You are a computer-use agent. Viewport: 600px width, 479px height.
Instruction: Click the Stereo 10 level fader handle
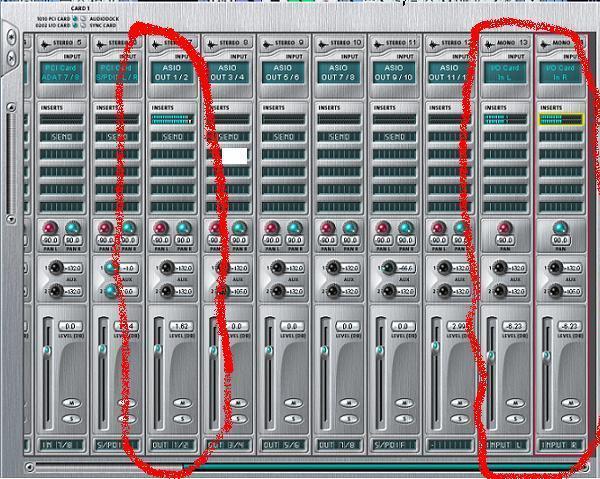click(324, 350)
